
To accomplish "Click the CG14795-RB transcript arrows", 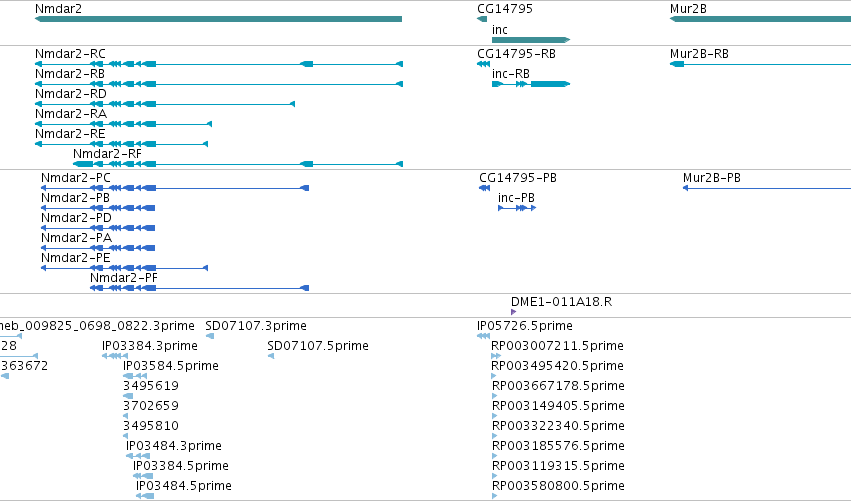I will click(x=484, y=64).
